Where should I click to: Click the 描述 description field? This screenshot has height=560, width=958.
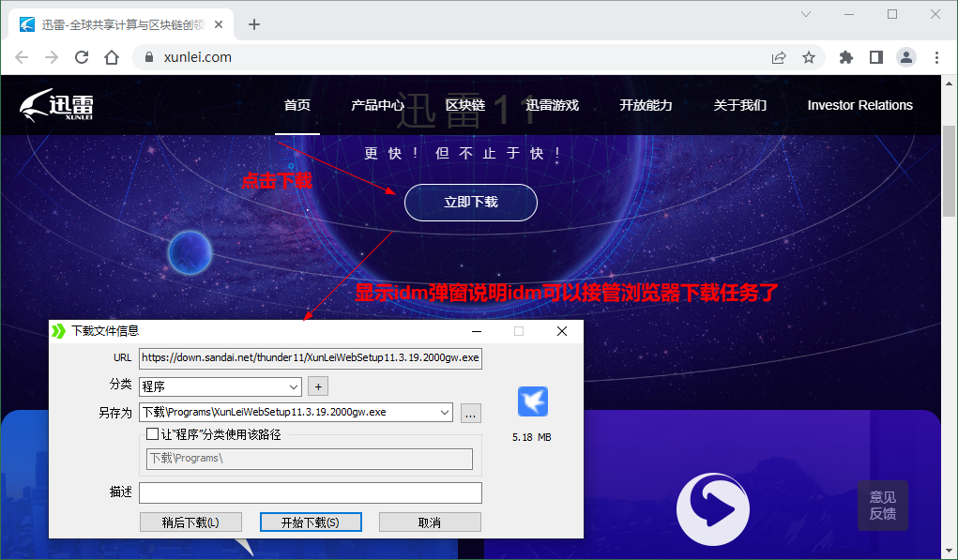311,492
